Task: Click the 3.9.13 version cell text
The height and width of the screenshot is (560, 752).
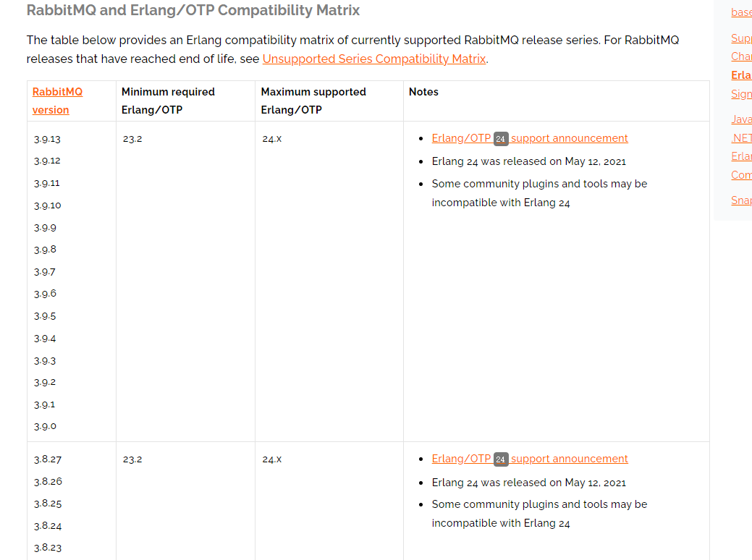Action: click(x=47, y=139)
